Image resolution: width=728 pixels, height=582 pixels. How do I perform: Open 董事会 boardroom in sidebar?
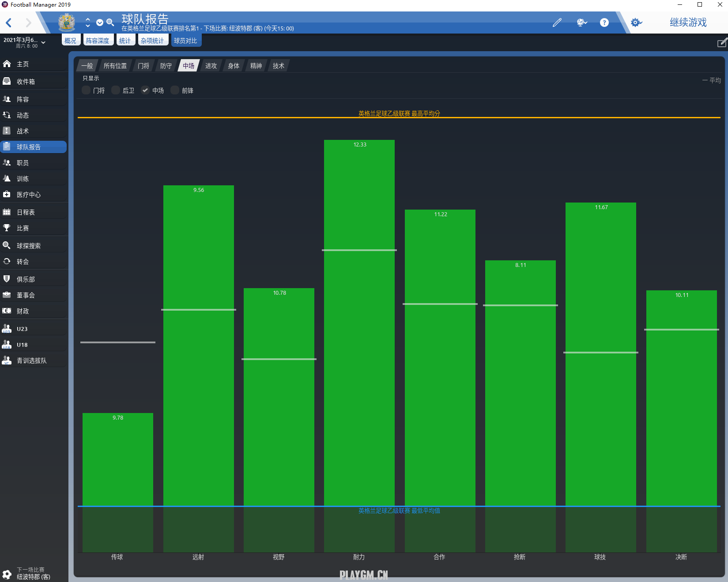(x=34, y=295)
